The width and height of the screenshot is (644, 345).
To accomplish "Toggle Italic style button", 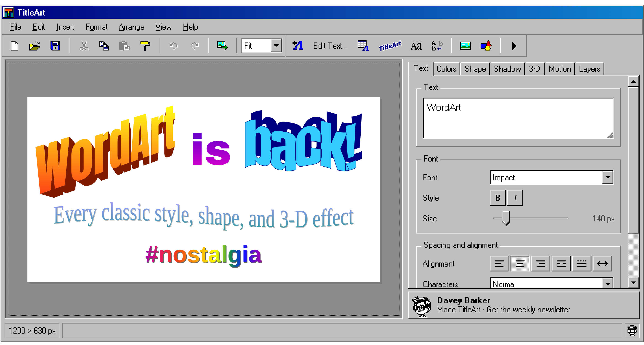I will (515, 198).
